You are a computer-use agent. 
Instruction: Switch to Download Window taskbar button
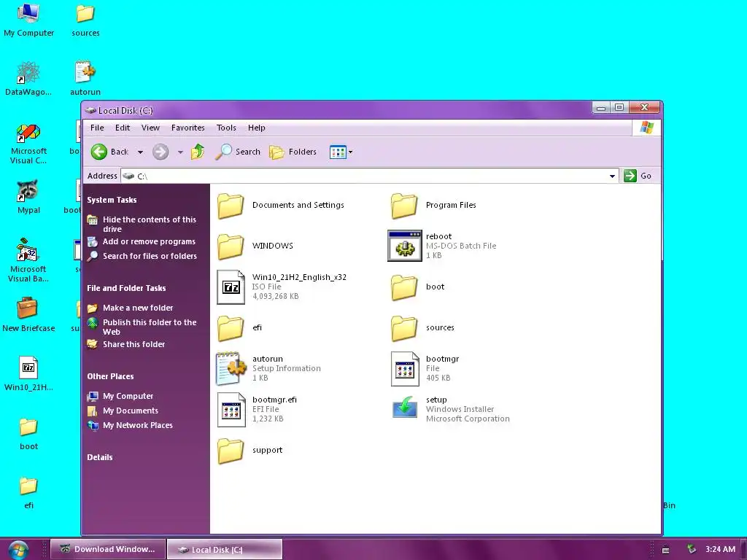click(x=108, y=549)
